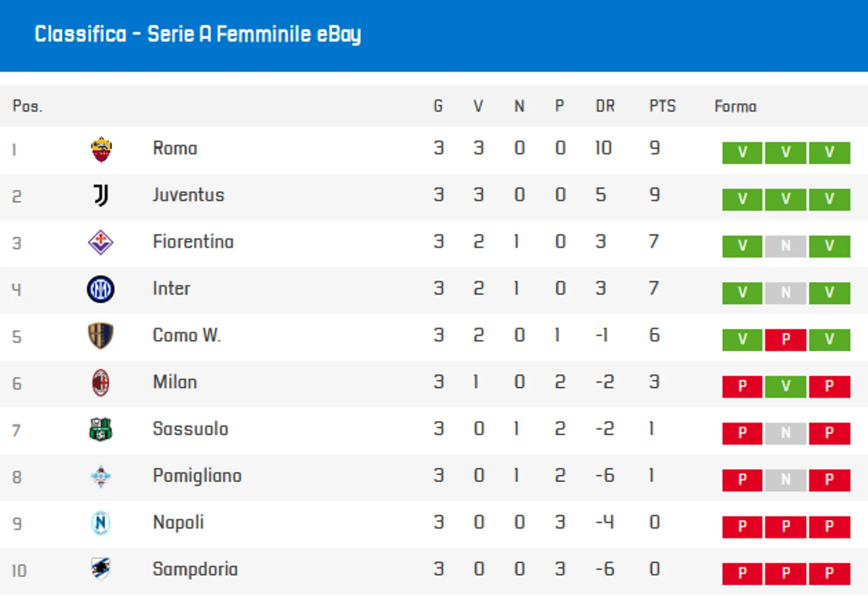
Task: Open the Roma team name link
Action: pos(175,148)
